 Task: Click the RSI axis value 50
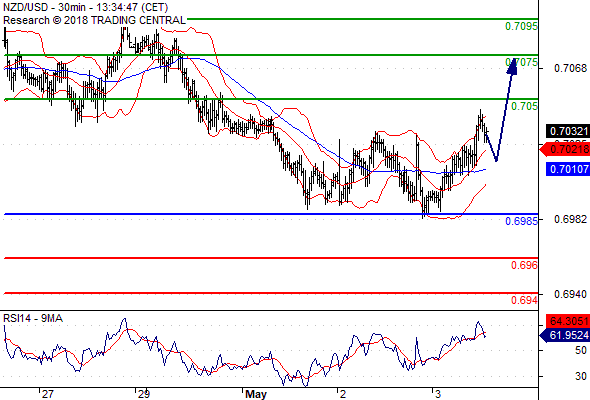(581, 350)
